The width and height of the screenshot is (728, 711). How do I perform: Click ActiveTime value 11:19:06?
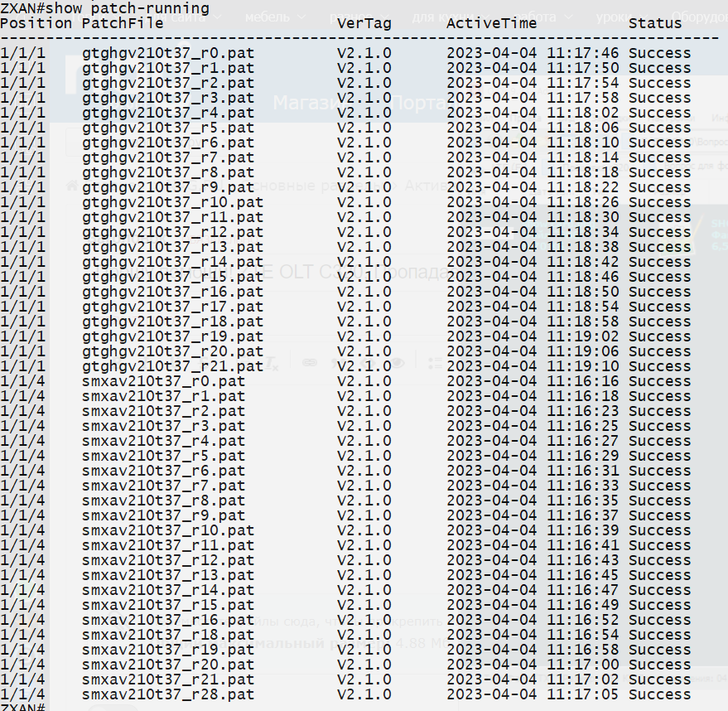pyautogui.click(x=583, y=351)
